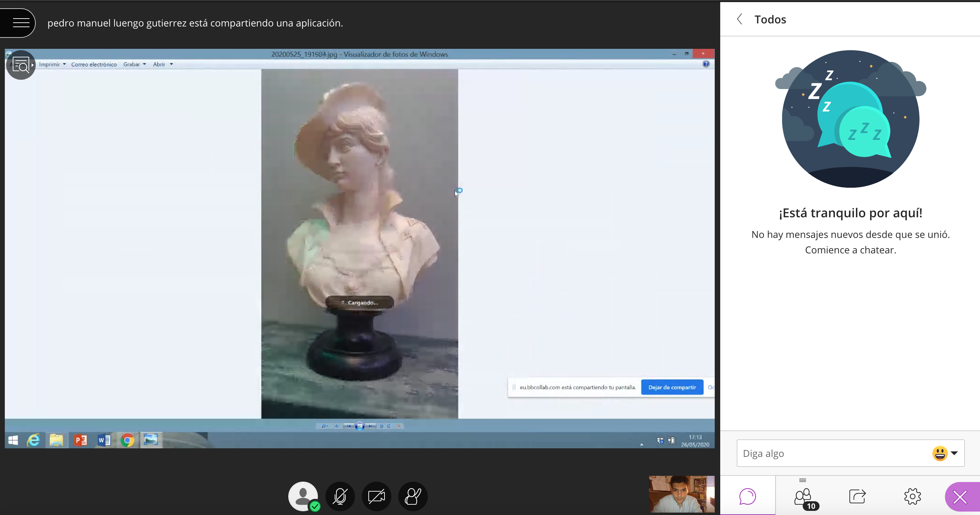Open the share content panel icon
Screen dimensions: 980x515
point(858,496)
